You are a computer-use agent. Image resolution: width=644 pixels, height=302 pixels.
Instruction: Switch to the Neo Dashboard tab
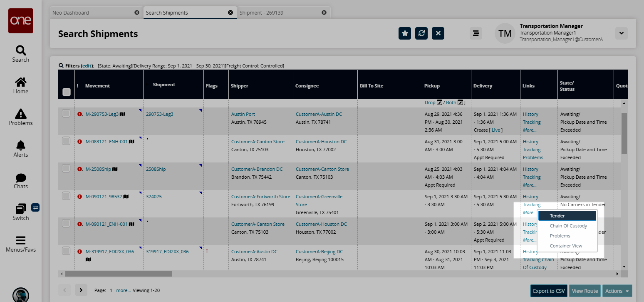pyautogui.click(x=71, y=12)
